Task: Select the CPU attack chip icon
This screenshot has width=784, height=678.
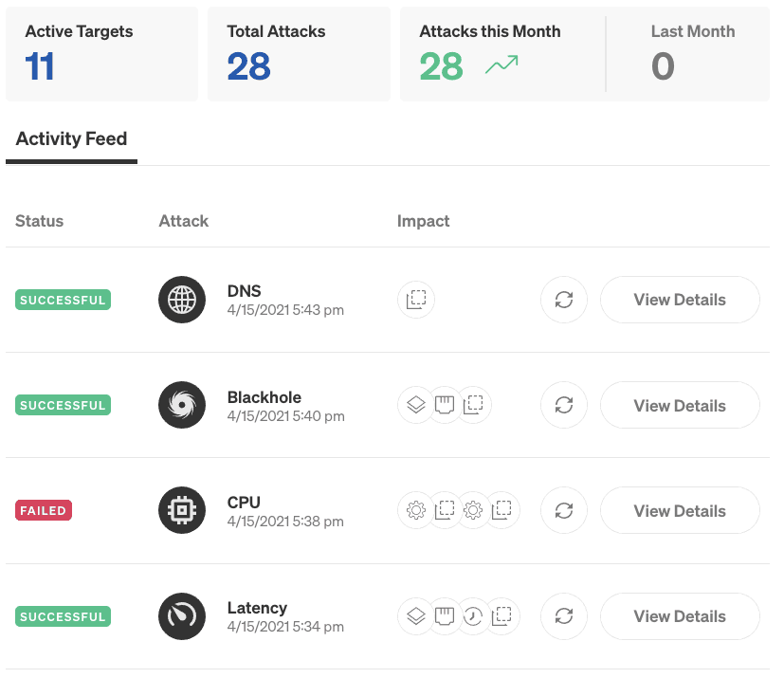Action: 181,510
